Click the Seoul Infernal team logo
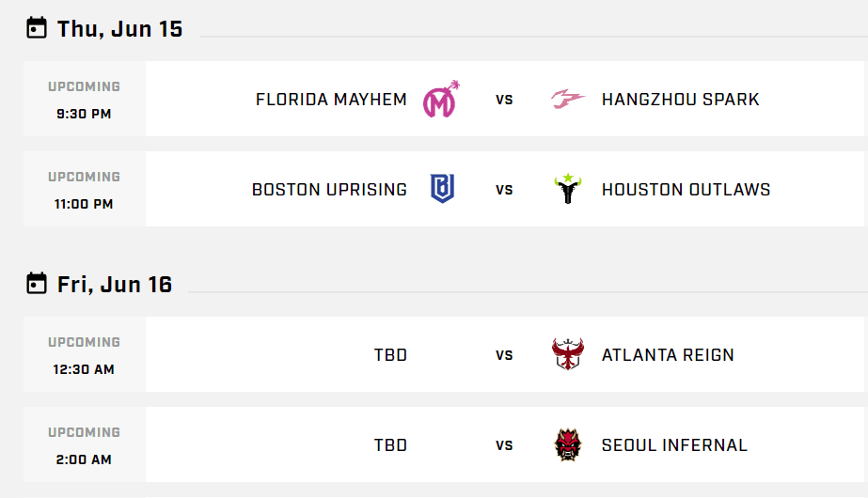The width and height of the screenshot is (868, 498). coord(568,444)
